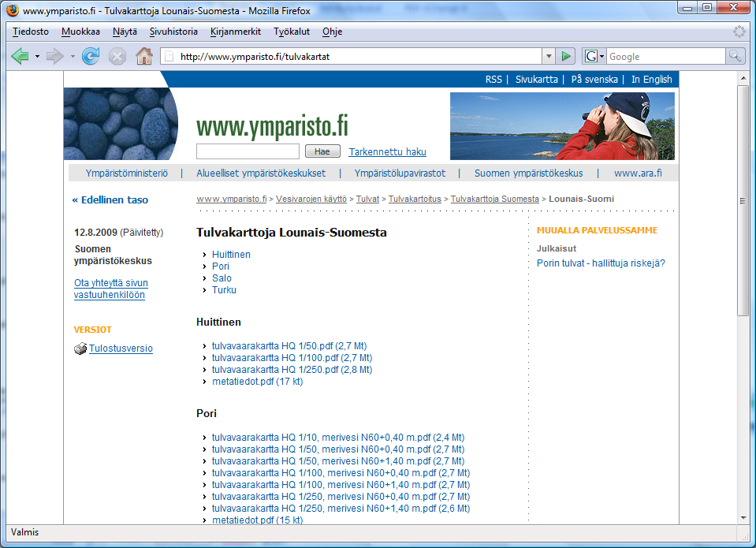Open Alueelliset ympäristökeskukset link
This screenshot has height=548, width=756.
[x=261, y=173]
